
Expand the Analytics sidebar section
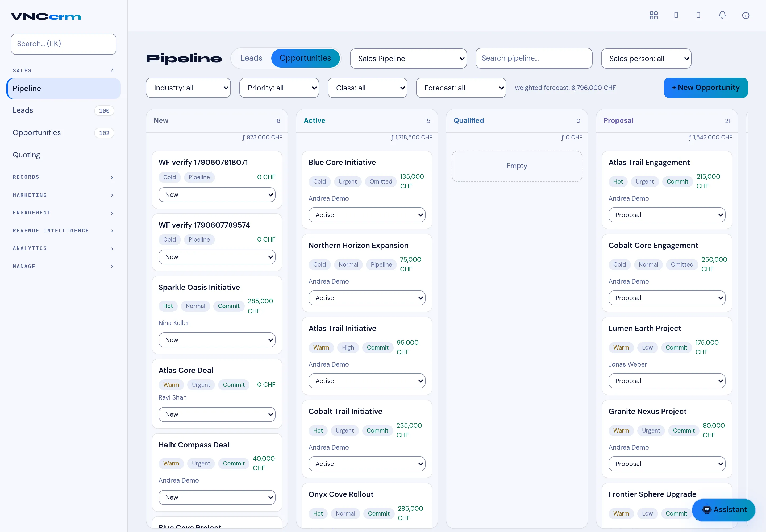pos(63,248)
